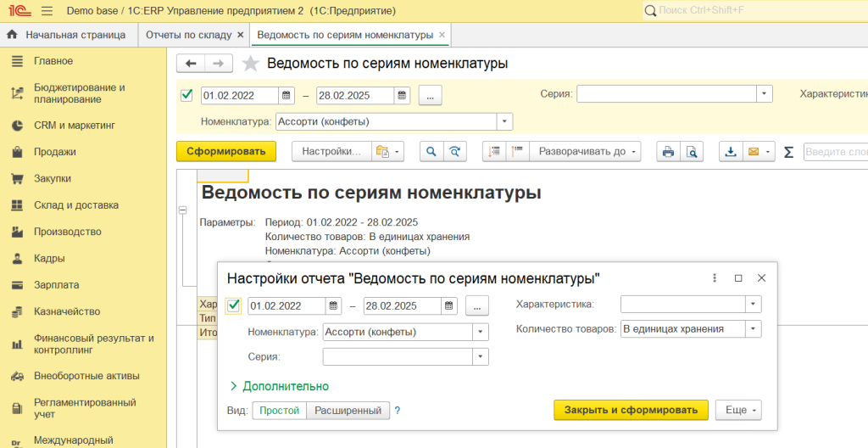
Task: Open print preview icon
Action: coord(692,151)
